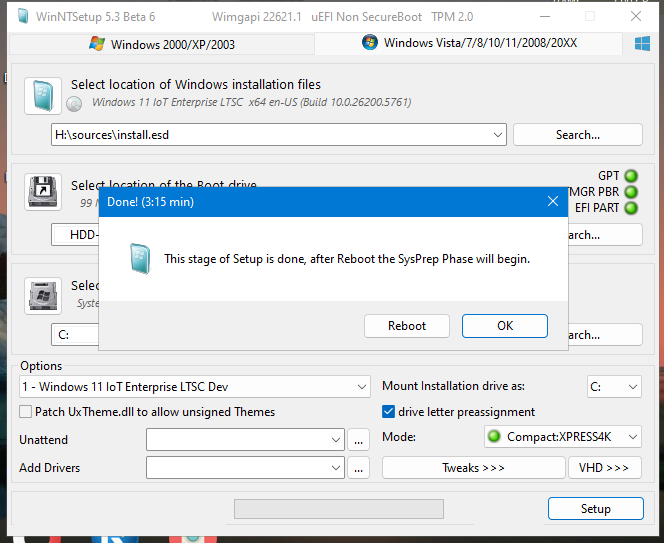
Task: Click the Installation drive hard disk icon
Action: point(43,296)
